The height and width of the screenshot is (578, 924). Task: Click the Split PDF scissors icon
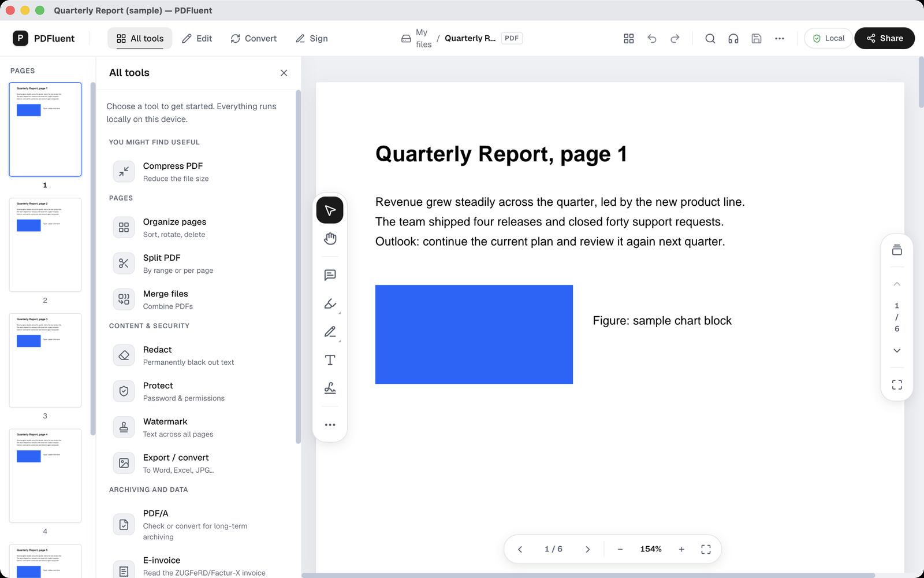click(x=124, y=264)
